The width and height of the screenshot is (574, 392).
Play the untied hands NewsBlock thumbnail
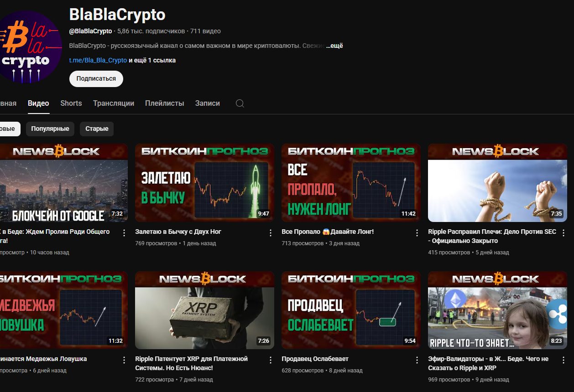[497, 183]
